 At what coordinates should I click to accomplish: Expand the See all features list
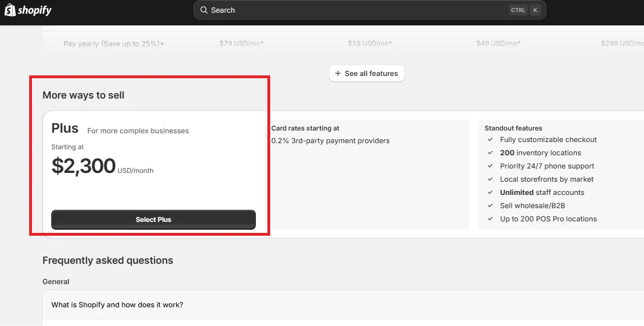(367, 73)
